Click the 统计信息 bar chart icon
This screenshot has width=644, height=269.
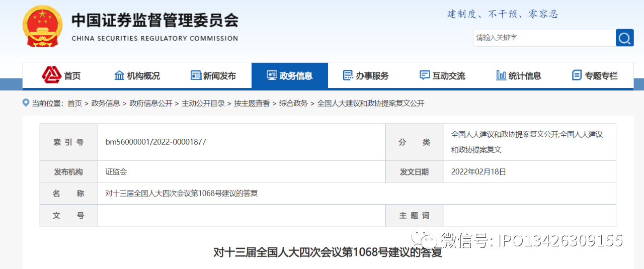[501, 75]
